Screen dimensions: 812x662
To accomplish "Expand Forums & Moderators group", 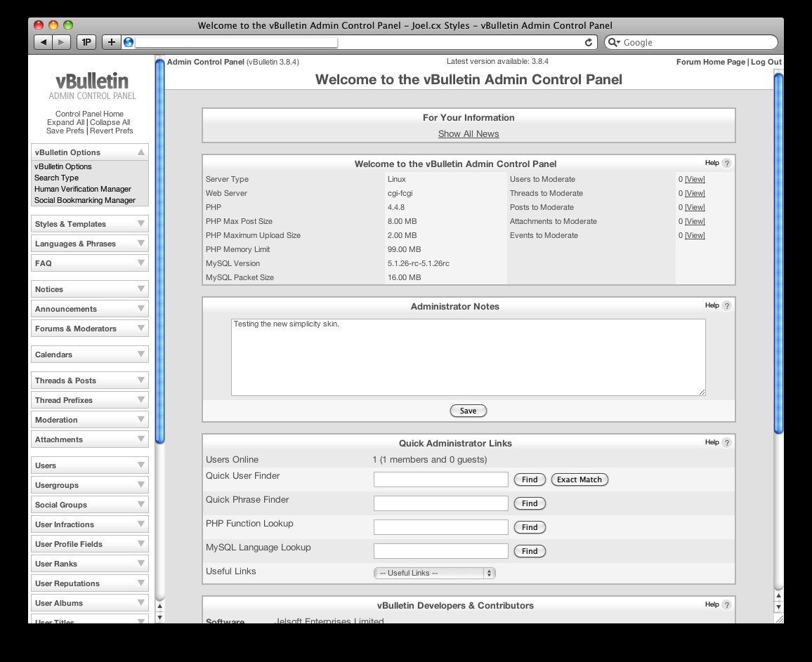I will (141, 328).
